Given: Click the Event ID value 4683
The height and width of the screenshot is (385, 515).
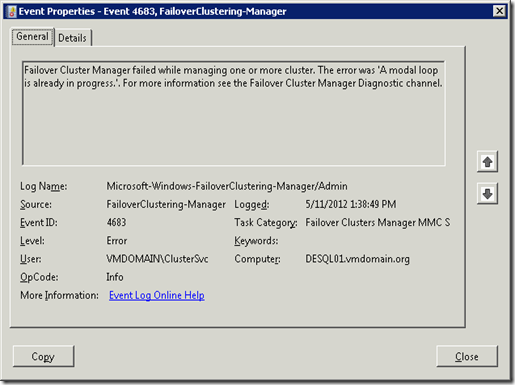Looking at the screenshot, I should [x=116, y=222].
